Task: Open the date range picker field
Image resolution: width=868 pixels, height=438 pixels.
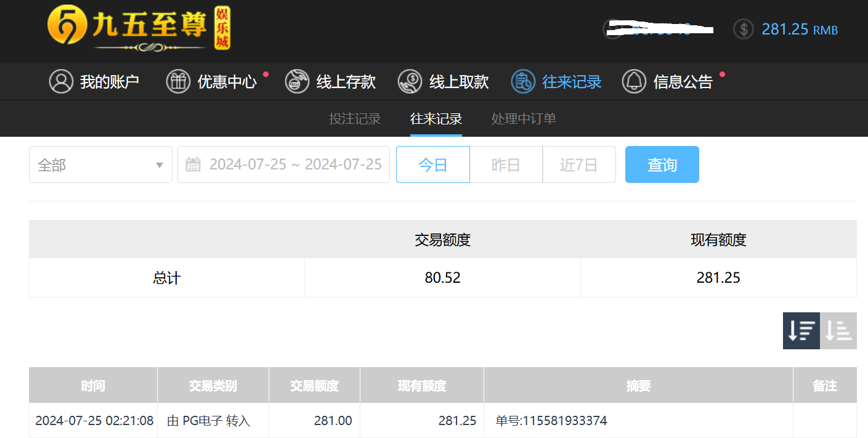Action: 283,164
